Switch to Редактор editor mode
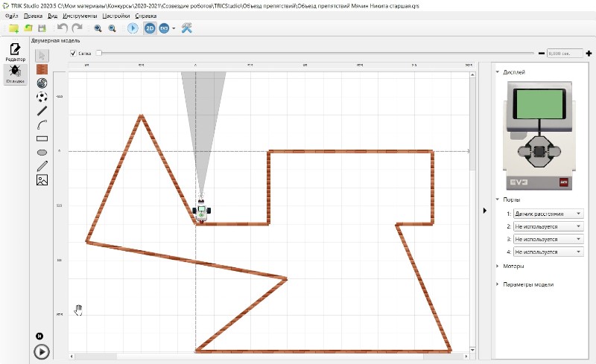Viewport: 596px width, 364px height. click(15, 51)
